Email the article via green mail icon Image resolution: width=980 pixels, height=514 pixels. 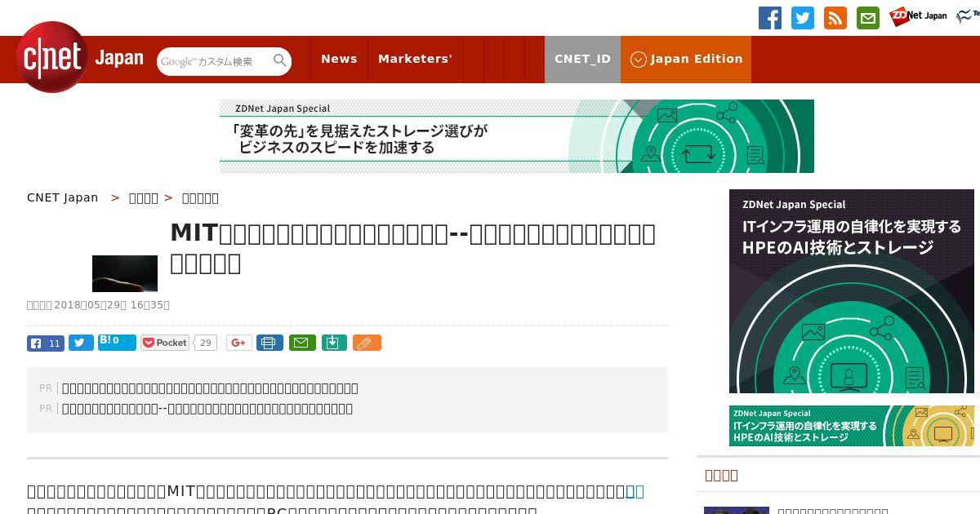coord(301,343)
